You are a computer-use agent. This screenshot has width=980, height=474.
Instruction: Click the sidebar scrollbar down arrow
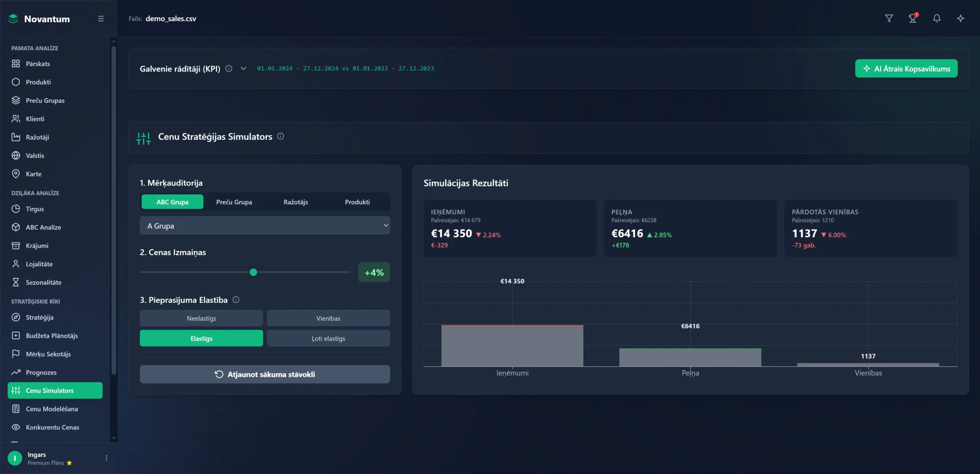114,438
